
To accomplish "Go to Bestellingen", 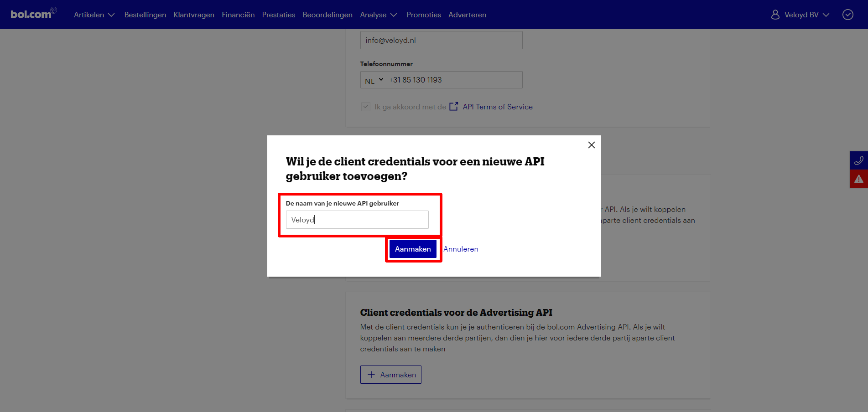I will click(x=145, y=15).
